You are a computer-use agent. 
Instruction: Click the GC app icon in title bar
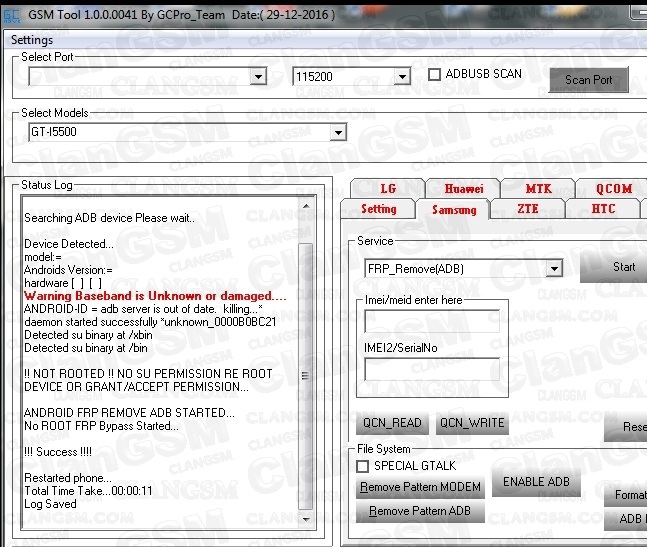coord(12,16)
